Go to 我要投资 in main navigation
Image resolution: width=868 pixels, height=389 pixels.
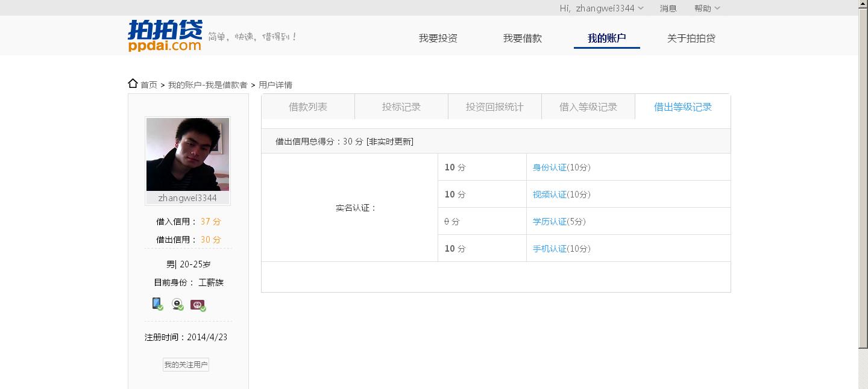[x=438, y=38]
